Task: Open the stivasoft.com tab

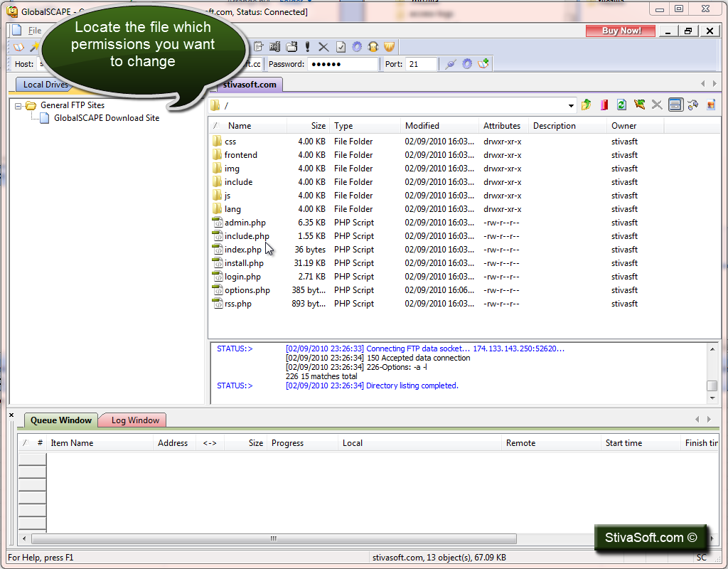Action: pyautogui.click(x=250, y=85)
